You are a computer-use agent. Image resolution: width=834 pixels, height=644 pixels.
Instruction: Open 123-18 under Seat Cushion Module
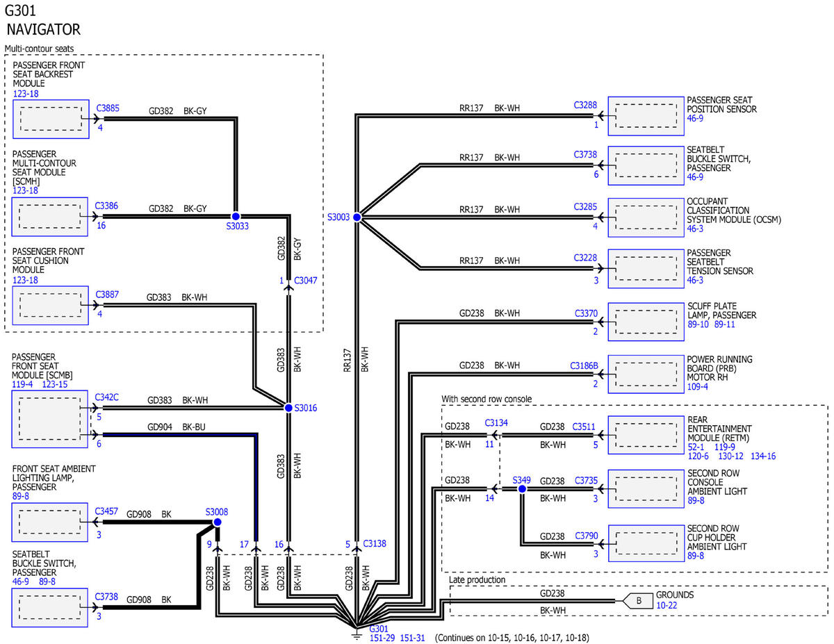coord(25,280)
